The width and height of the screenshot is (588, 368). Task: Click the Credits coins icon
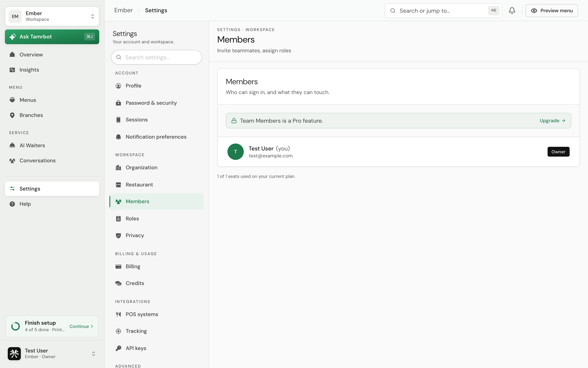tap(118, 283)
